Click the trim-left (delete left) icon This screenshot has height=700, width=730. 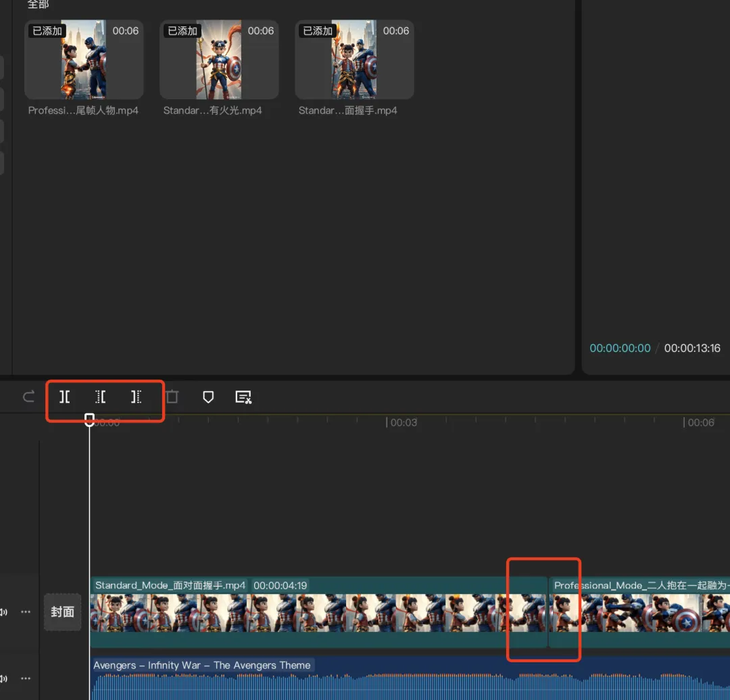pyautogui.click(x=100, y=397)
